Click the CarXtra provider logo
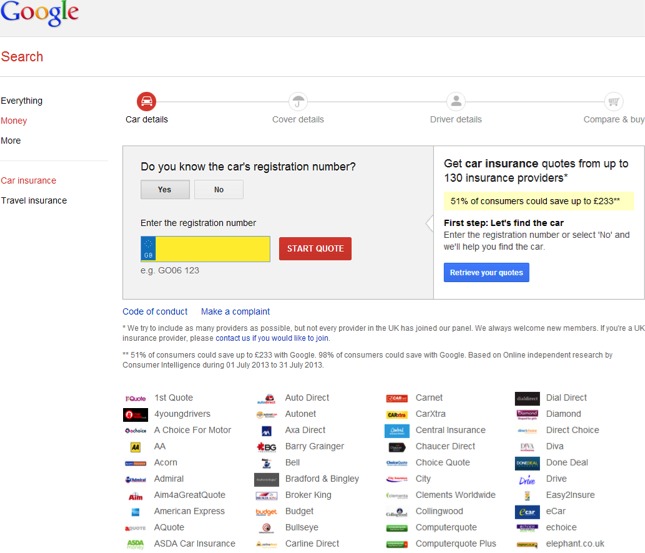This screenshot has height=553, width=645. (x=397, y=414)
